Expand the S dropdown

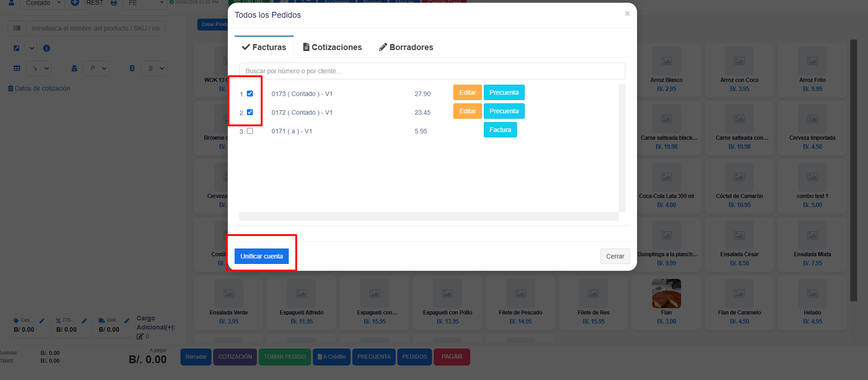(154, 68)
